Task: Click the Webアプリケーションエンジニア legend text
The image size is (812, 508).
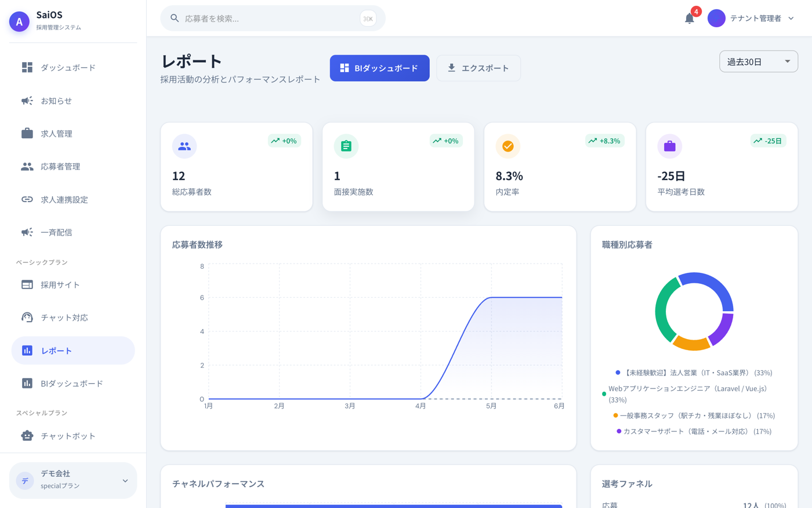Action: [688, 394]
